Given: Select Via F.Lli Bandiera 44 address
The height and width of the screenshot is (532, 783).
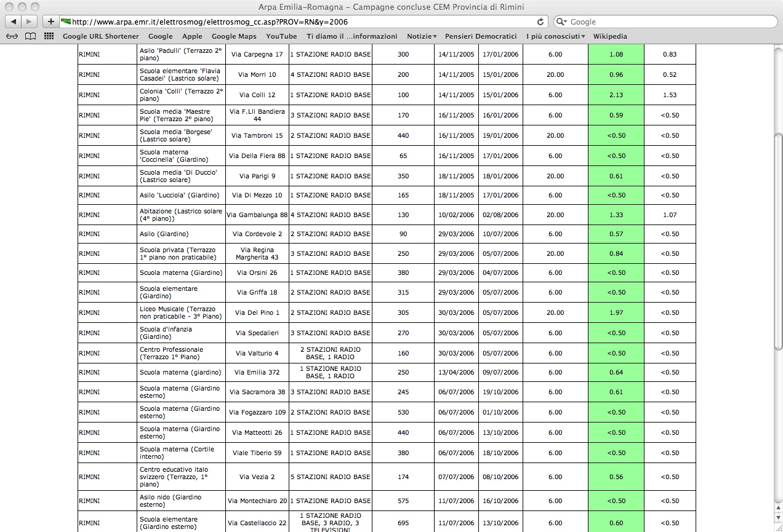Looking at the screenshot, I should pos(257,115).
